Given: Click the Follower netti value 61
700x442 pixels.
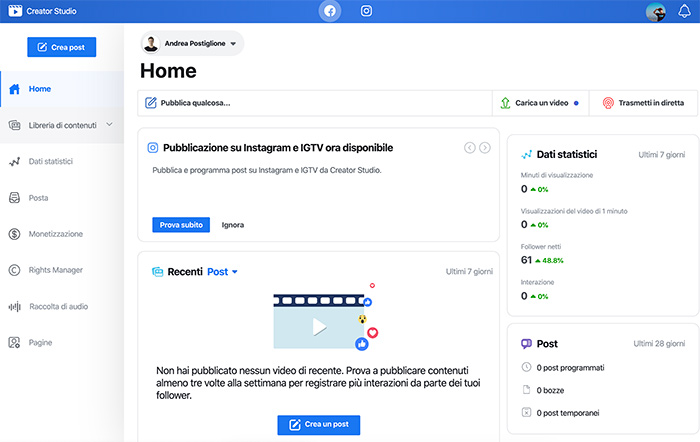Looking at the screenshot, I should pyautogui.click(x=526, y=260).
